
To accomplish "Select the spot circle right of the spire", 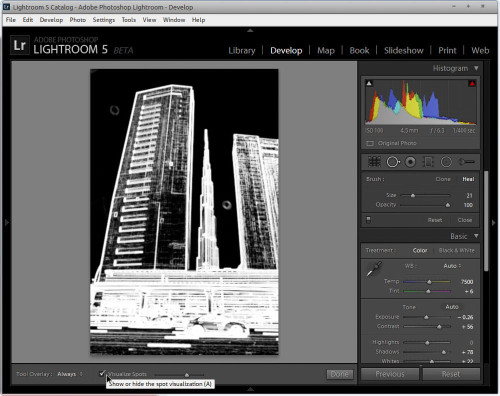I will click(x=227, y=205).
